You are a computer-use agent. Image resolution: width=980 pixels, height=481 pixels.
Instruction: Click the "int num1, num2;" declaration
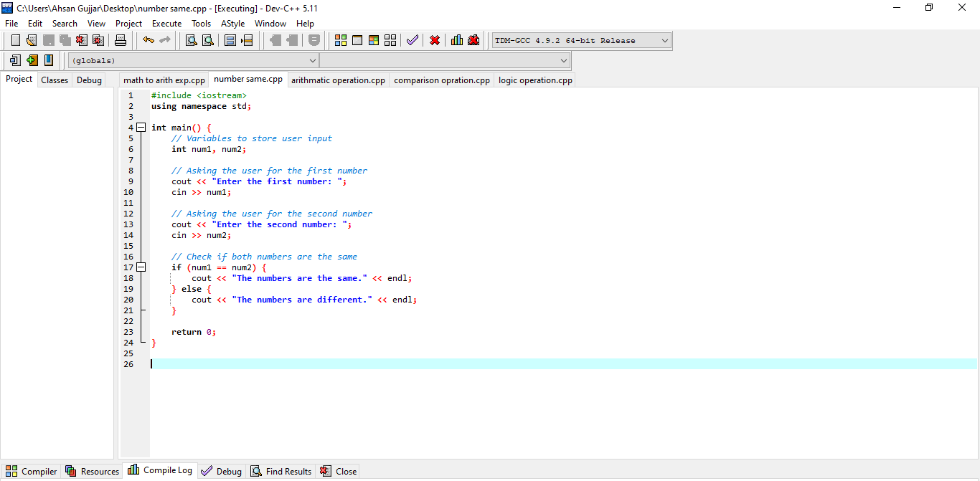(209, 149)
